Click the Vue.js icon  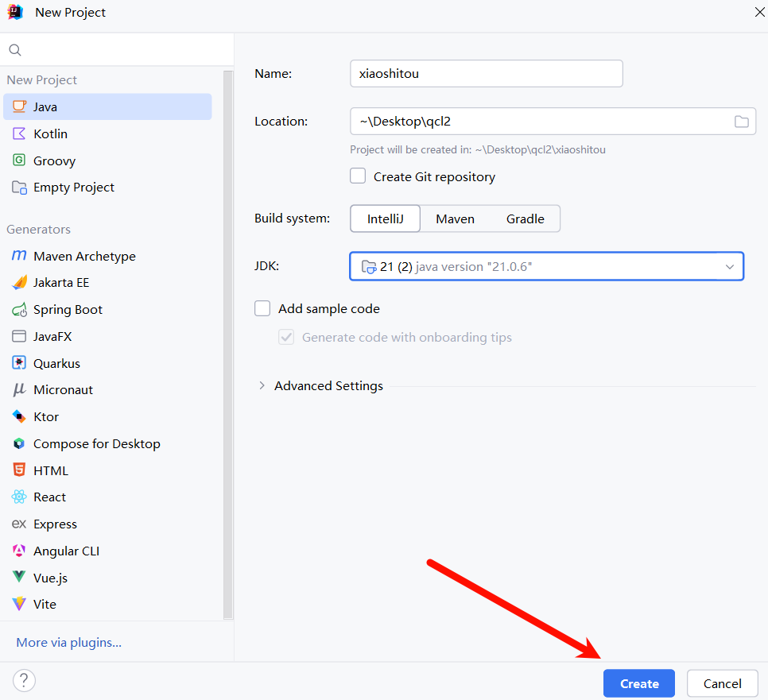(18, 577)
